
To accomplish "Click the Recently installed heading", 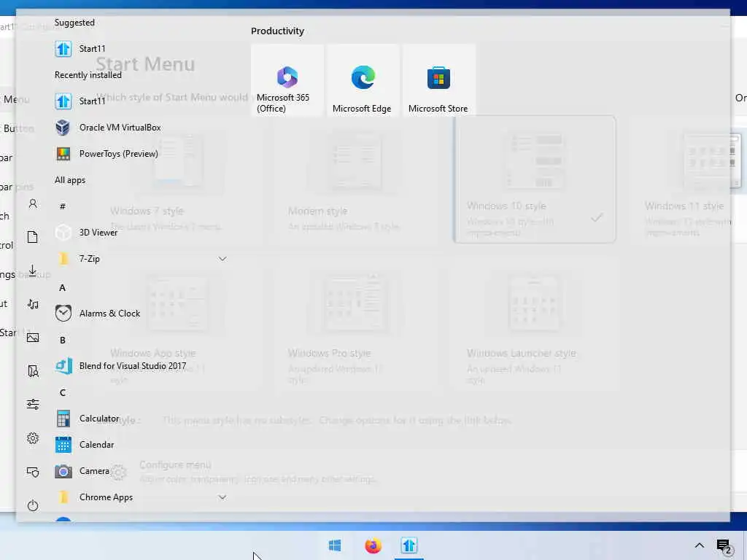I will tap(88, 75).
